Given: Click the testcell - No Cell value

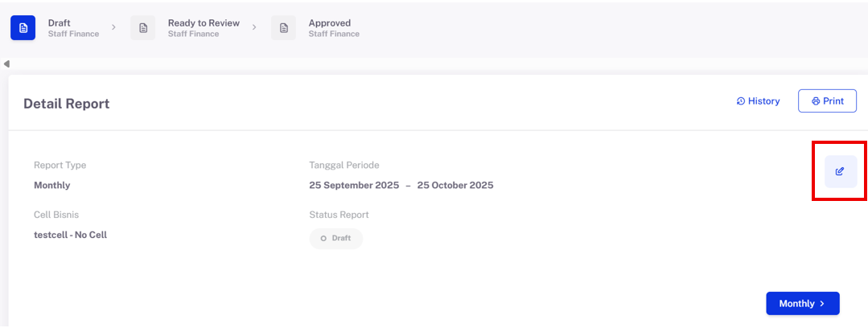Looking at the screenshot, I should tap(71, 235).
